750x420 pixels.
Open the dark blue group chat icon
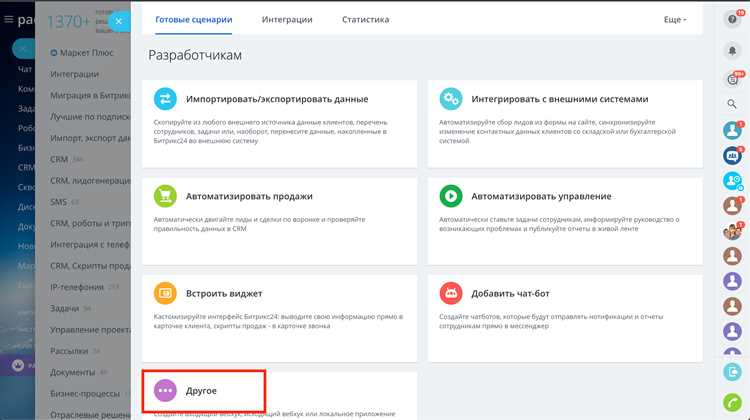pos(732,155)
